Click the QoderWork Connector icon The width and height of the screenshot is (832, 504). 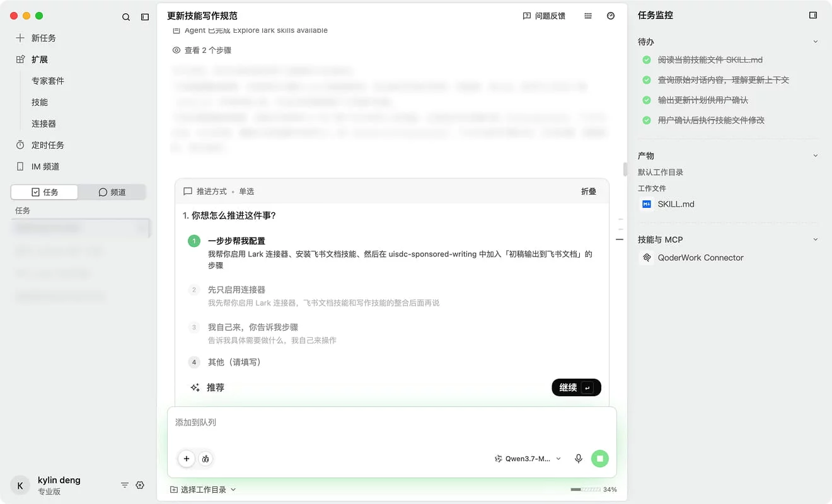646,258
